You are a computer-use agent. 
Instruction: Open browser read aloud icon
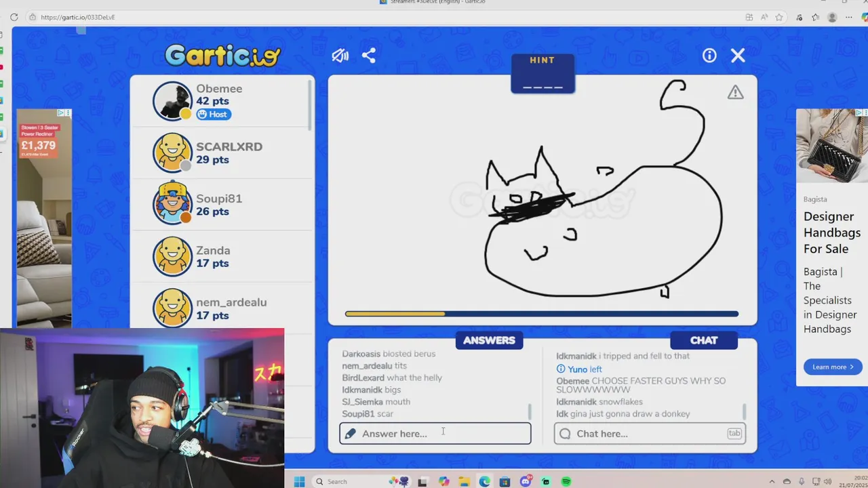pyautogui.click(x=764, y=17)
